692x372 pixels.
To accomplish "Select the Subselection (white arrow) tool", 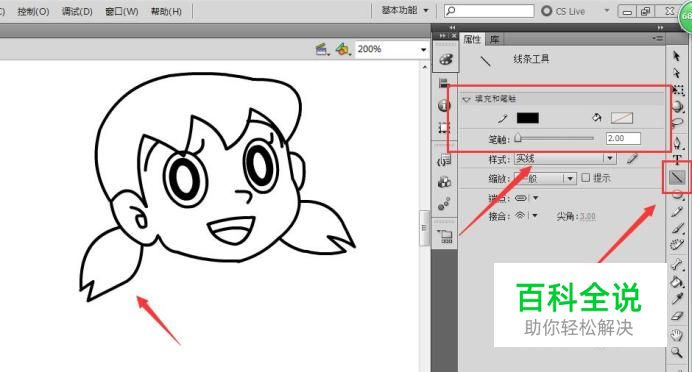I will point(677,73).
